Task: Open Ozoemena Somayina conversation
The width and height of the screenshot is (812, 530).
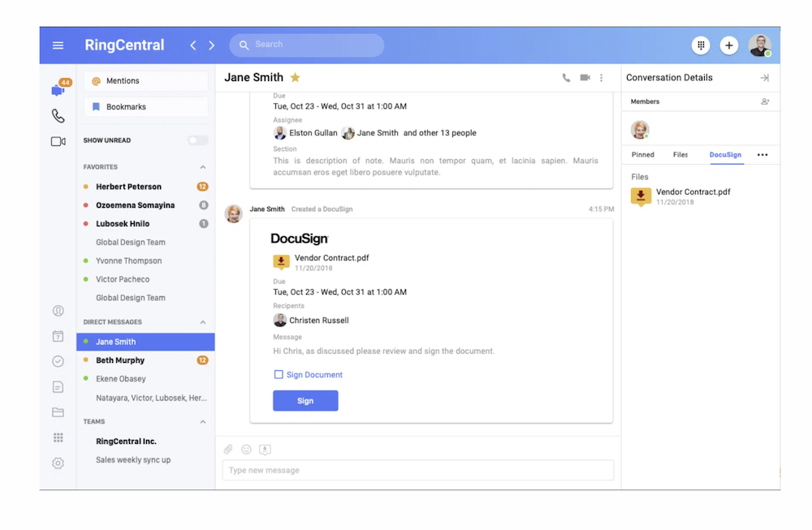Action: click(x=145, y=205)
